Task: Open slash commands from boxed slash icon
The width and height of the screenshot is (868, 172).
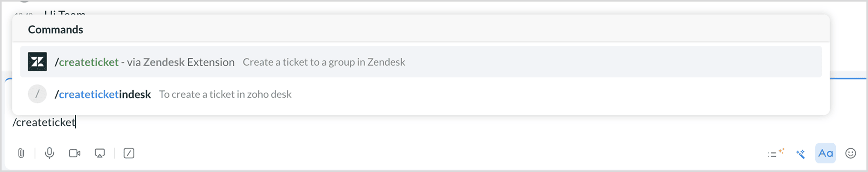Action: 129,153
